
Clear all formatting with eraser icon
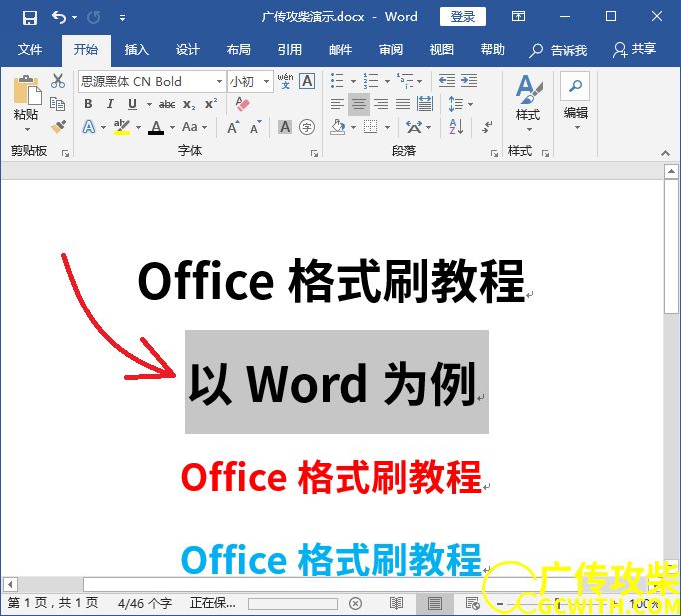coord(242,104)
